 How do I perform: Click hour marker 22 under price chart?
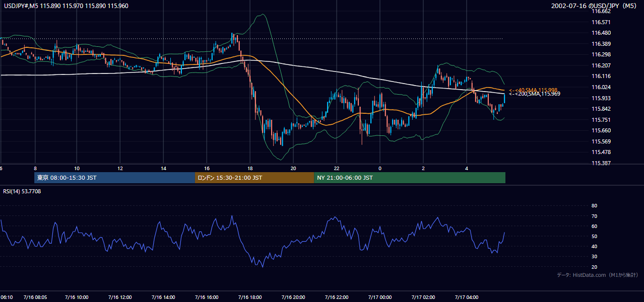[x=337, y=168]
